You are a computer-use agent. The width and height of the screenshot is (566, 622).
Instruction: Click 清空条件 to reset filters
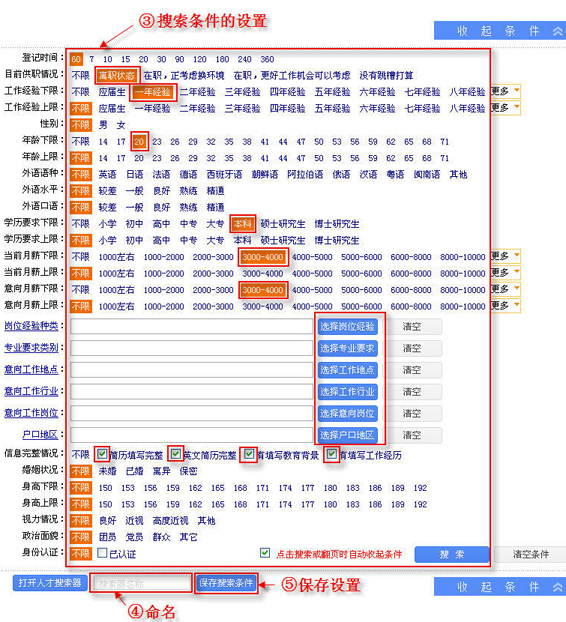click(x=530, y=554)
